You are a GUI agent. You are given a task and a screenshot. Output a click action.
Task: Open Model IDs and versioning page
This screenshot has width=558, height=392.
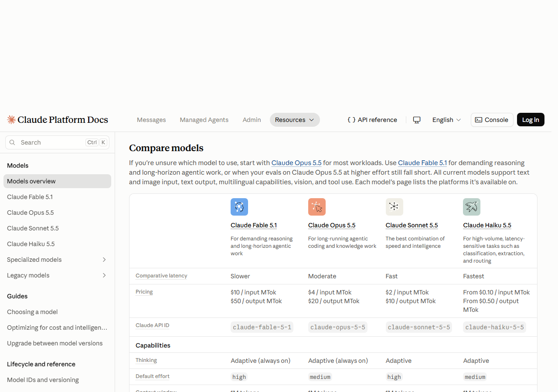tap(57, 380)
